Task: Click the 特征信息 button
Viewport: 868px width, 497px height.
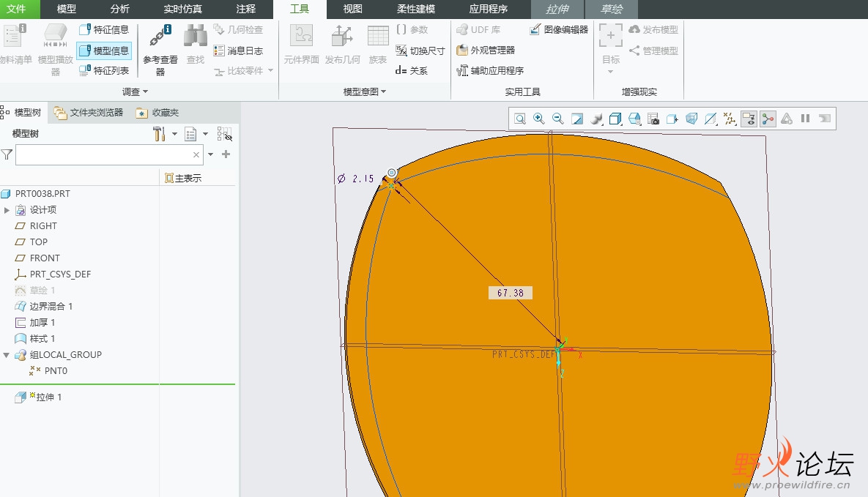Action: (x=104, y=30)
